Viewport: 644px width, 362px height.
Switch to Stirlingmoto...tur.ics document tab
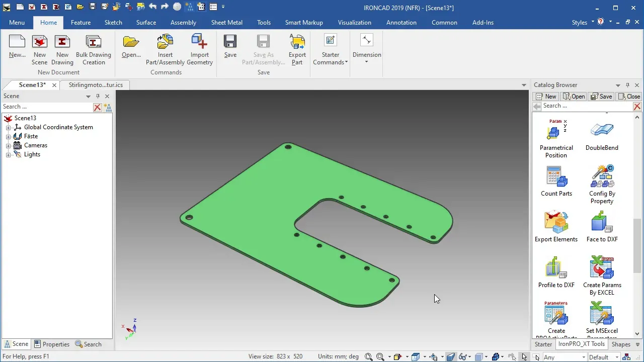pos(96,85)
